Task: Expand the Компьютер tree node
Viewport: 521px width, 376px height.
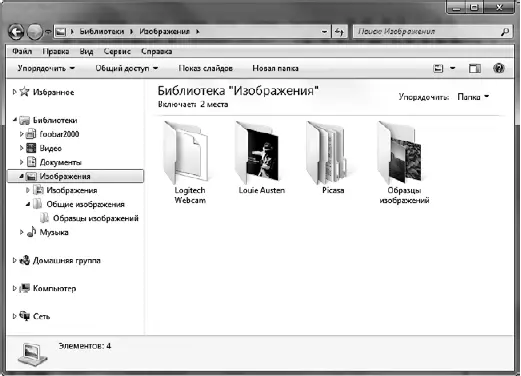Action: tap(14, 288)
